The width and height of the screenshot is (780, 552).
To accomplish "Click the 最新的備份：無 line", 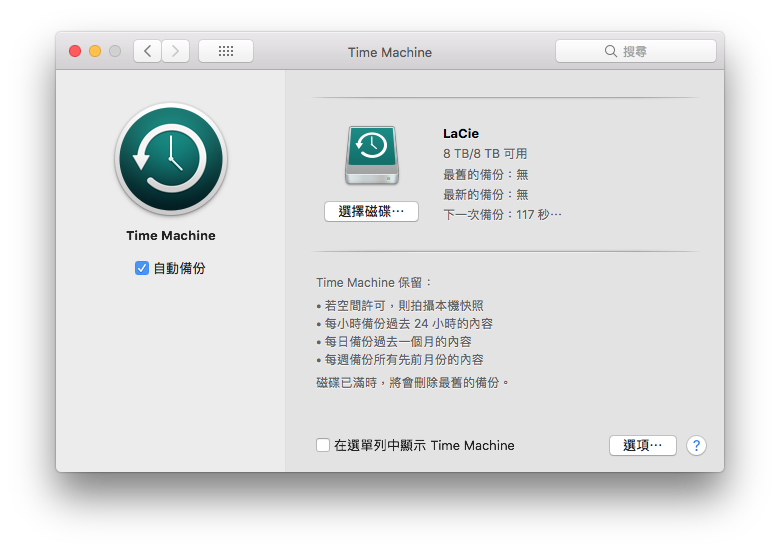I will pos(486,194).
